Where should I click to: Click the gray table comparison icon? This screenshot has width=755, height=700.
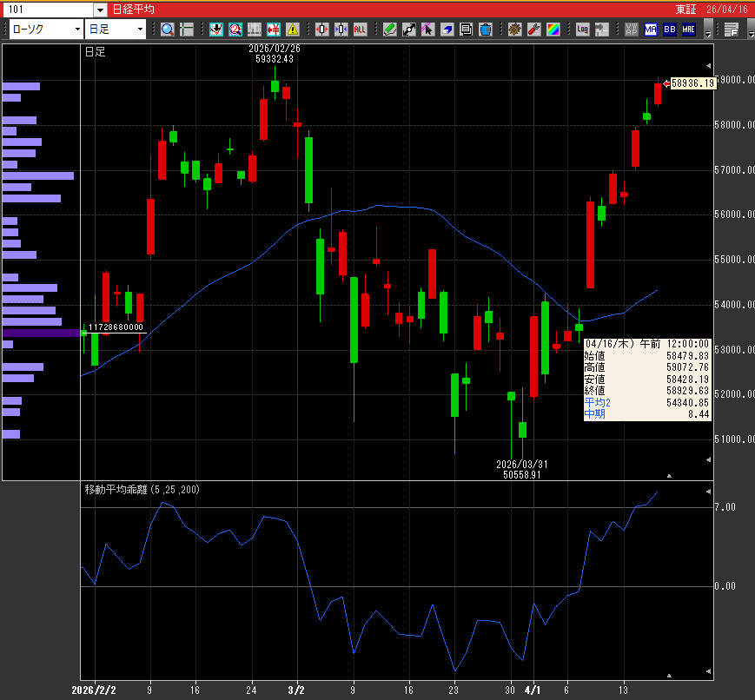coord(255,30)
